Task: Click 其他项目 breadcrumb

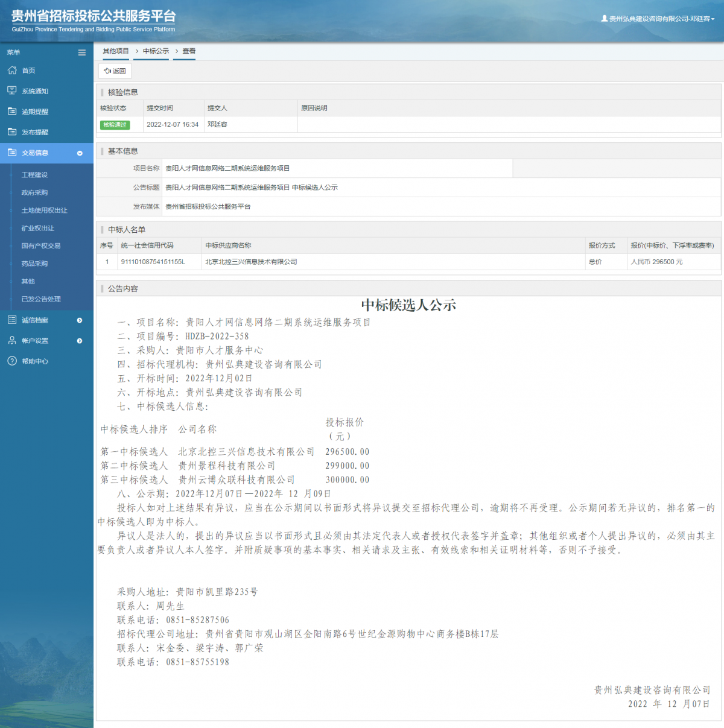Action: click(x=116, y=51)
